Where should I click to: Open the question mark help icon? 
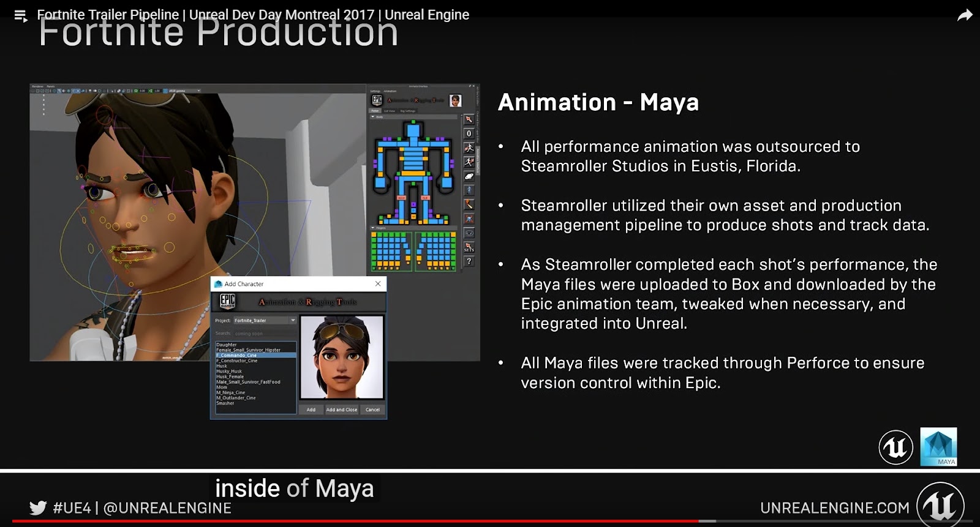point(469,261)
